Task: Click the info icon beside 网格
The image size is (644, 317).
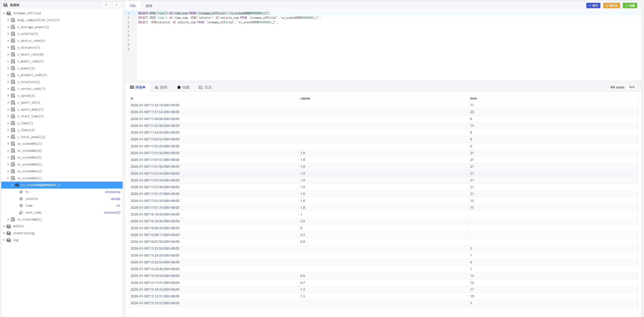Action: pyautogui.click(x=144, y=87)
